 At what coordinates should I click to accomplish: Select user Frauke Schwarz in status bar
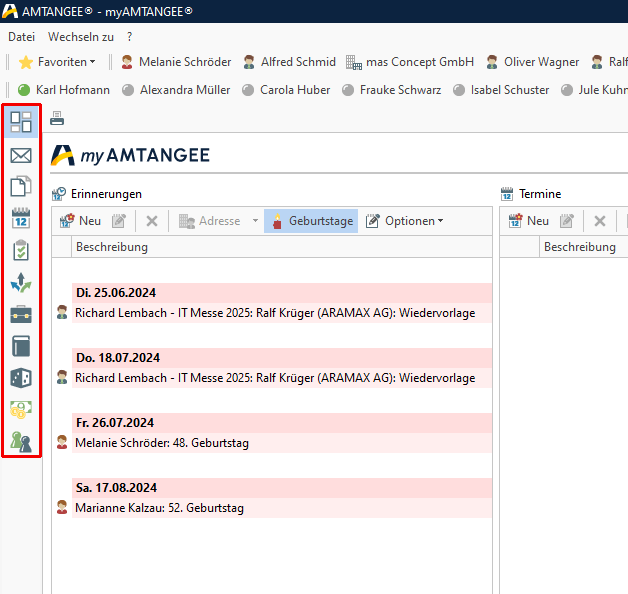pyautogui.click(x=391, y=90)
